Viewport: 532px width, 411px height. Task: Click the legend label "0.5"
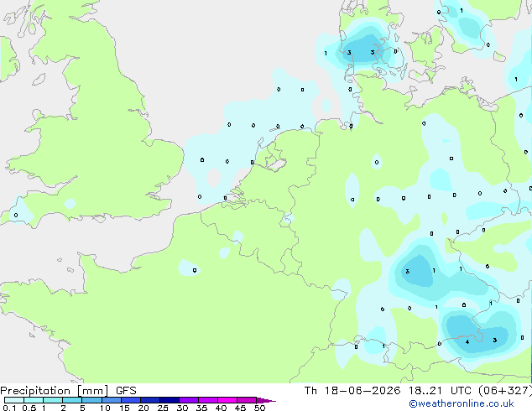(29, 408)
